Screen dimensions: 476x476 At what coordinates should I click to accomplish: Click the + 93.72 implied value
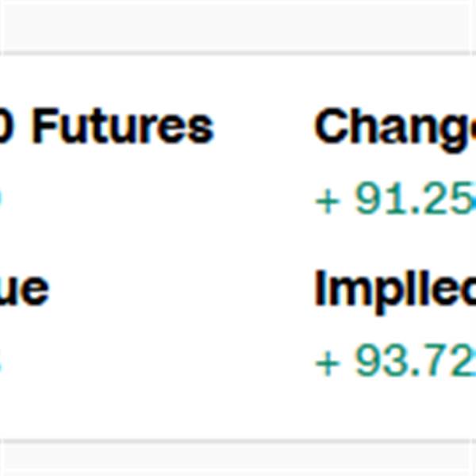(x=395, y=360)
